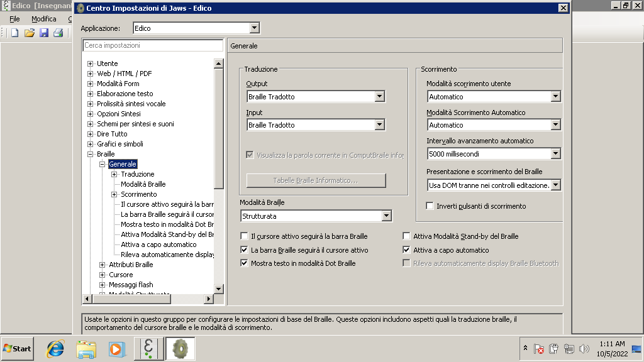This screenshot has height=362, width=644.
Task: Click the Start button
Action: point(17,349)
